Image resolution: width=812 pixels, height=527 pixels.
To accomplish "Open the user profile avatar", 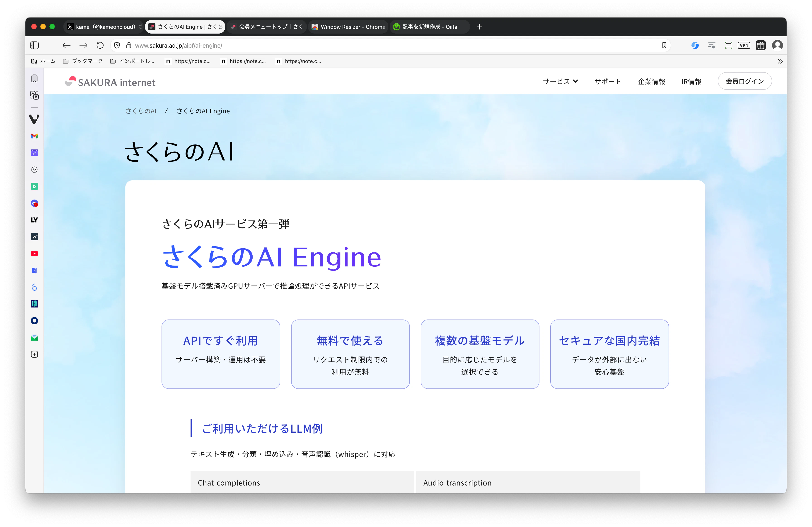I will click(x=778, y=45).
